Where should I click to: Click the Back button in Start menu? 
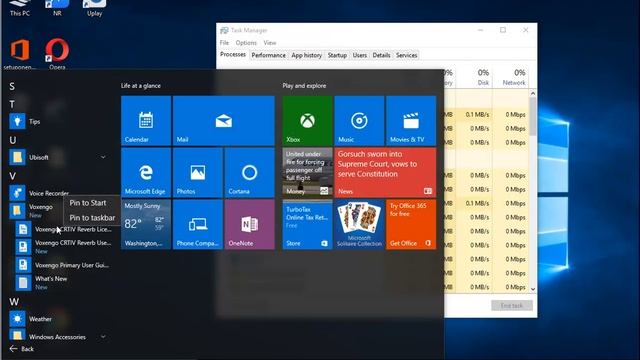[x=22, y=349]
